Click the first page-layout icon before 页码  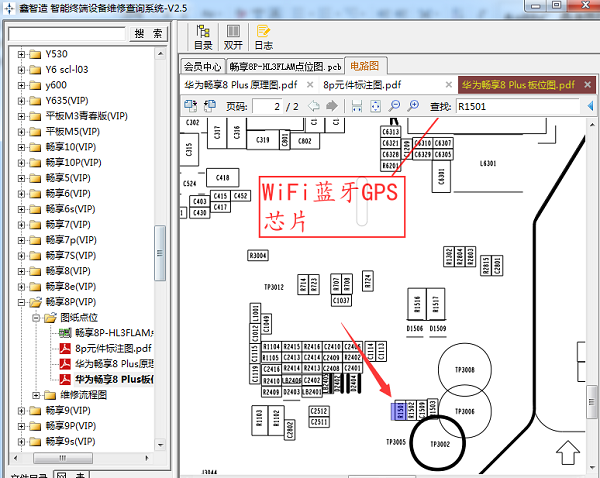click(x=191, y=106)
